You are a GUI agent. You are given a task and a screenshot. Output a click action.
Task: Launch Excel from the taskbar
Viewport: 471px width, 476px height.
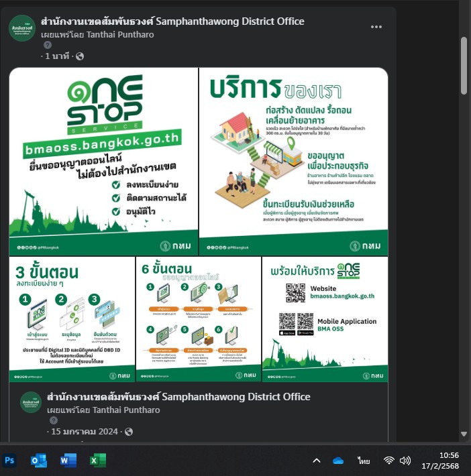[97, 461]
